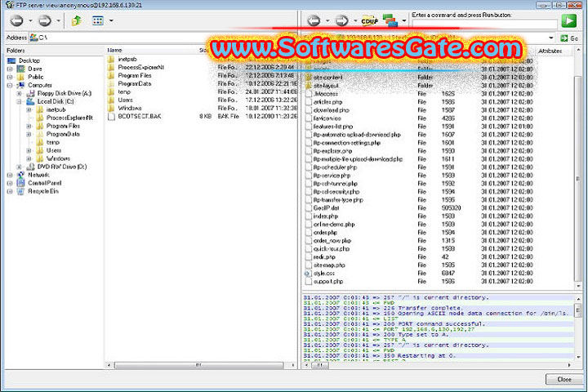588x392 pixels.
Task: Select style.css in FTP list
Action: (324, 274)
